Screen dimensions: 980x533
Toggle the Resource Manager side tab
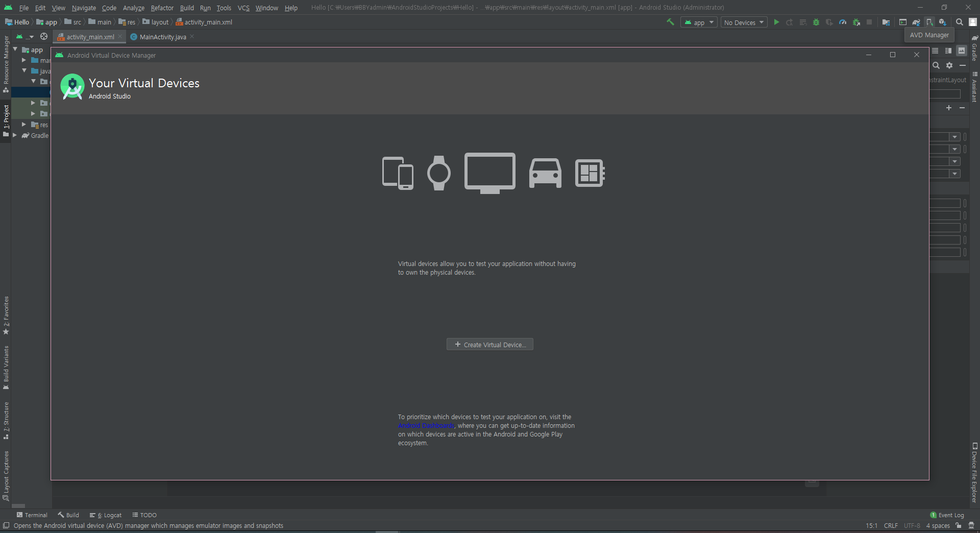(6, 64)
